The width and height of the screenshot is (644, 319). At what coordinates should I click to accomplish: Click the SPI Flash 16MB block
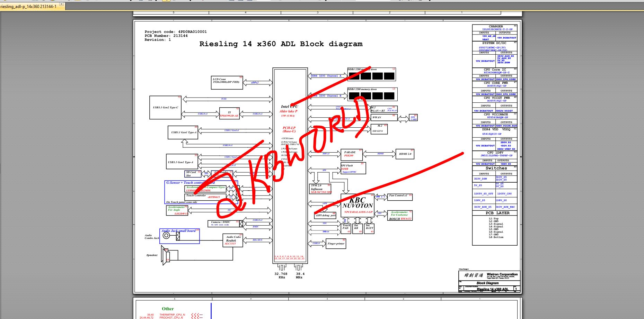point(353,168)
